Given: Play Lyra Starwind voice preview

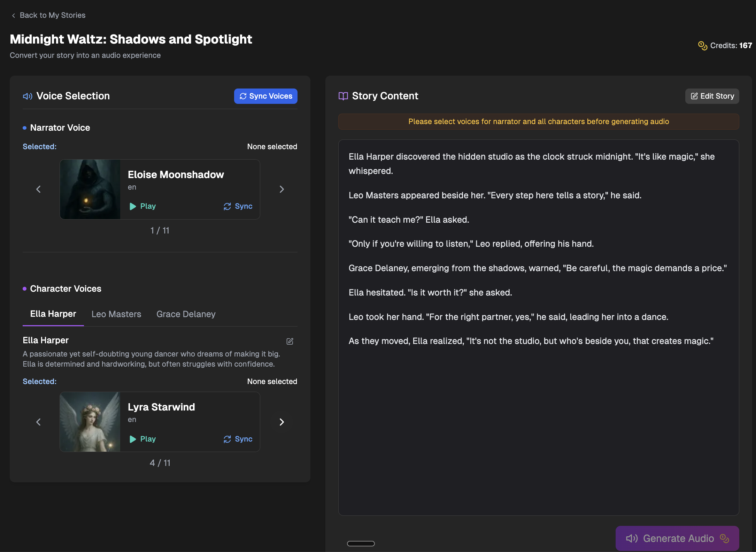Looking at the screenshot, I should (143, 439).
